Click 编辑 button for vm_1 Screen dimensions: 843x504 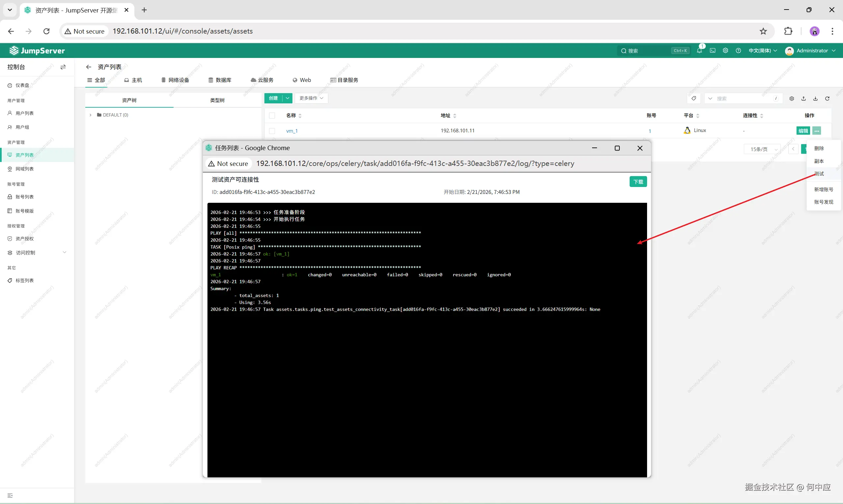pos(803,131)
